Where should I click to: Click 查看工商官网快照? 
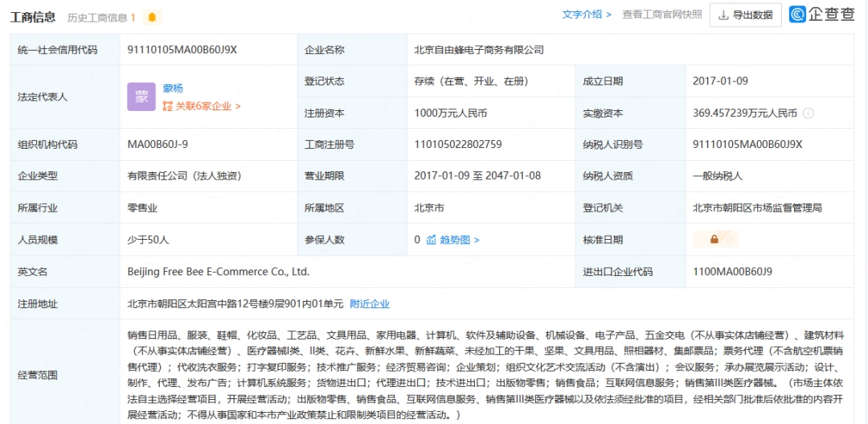pos(661,14)
